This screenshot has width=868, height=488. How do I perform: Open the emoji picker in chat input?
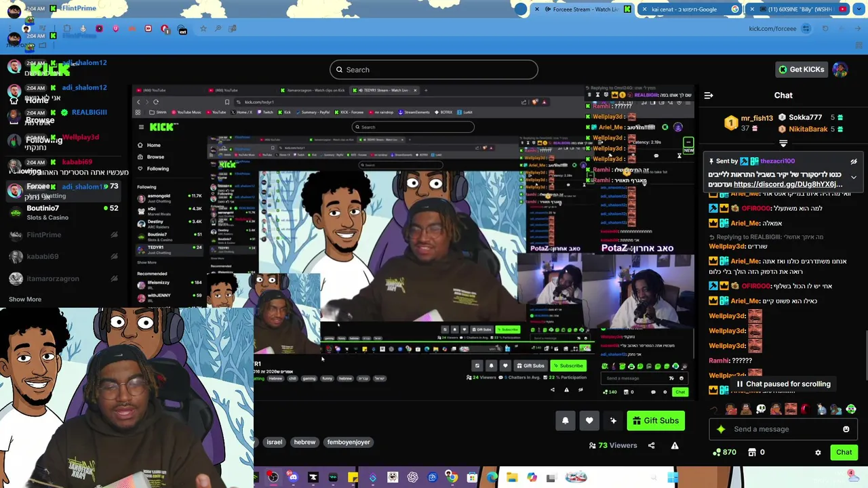coord(846,429)
